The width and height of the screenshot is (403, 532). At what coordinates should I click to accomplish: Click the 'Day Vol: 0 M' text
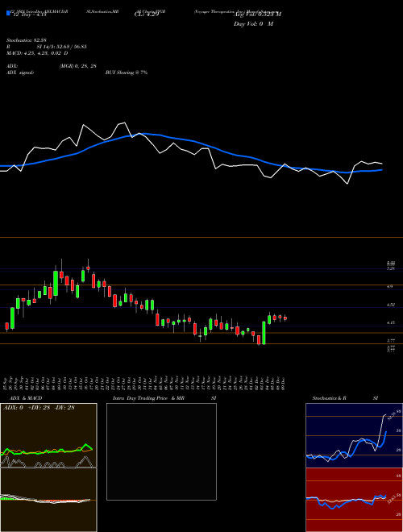tap(253, 24)
